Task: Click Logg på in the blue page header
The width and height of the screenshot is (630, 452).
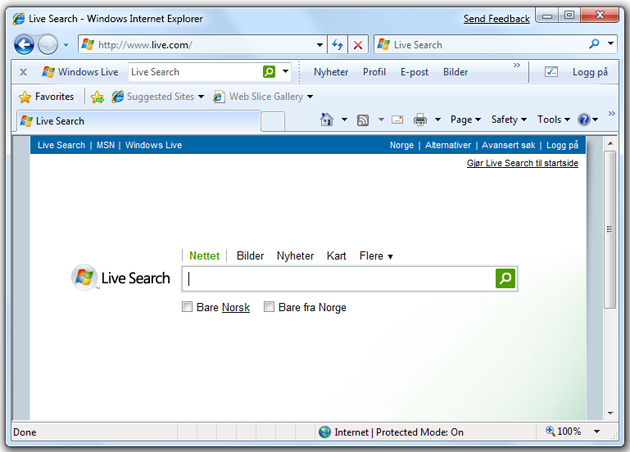Action: pyautogui.click(x=562, y=145)
